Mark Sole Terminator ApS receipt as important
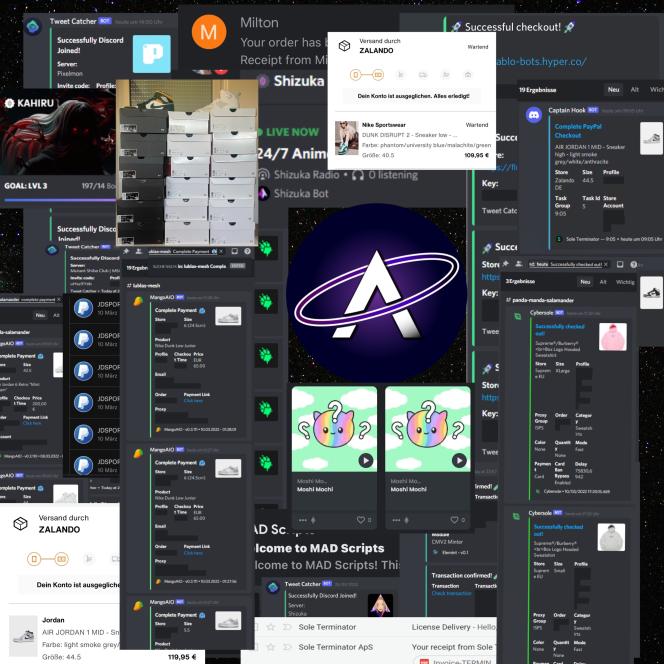The width and height of the screenshot is (664, 664). point(288,647)
